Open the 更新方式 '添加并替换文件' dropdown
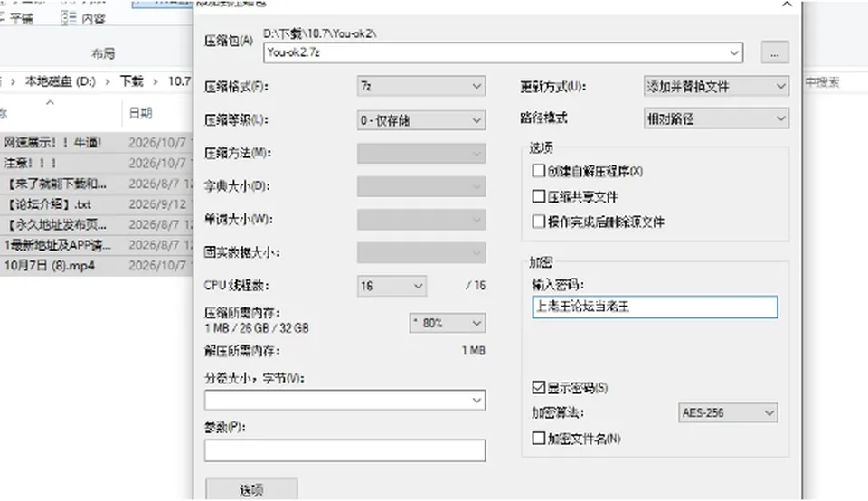868x501 pixels. pos(716,86)
